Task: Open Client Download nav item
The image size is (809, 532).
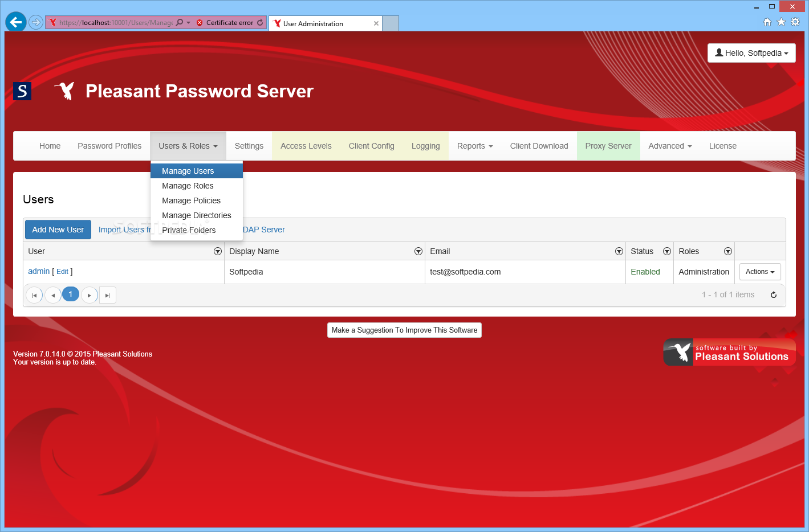Action: click(x=539, y=146)
